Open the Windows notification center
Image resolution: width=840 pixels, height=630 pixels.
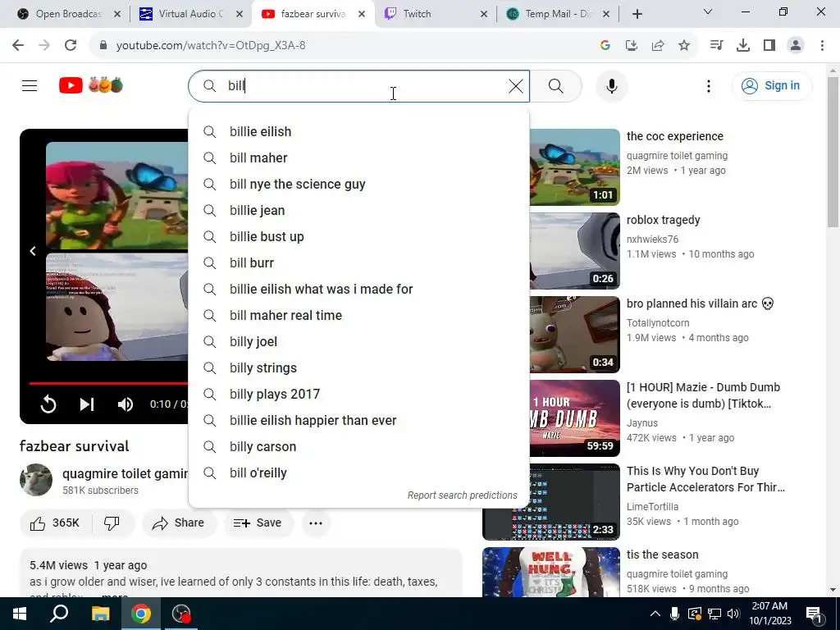[x=815, y=614]
